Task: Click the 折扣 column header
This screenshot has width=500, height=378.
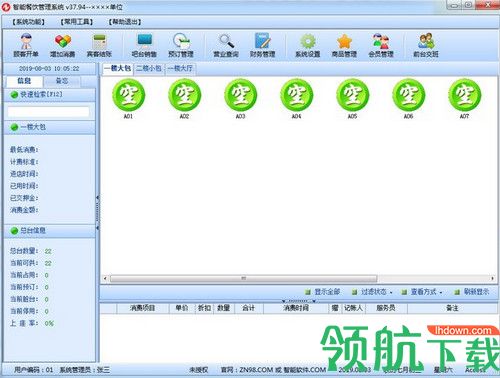Action: pos(204,308)
